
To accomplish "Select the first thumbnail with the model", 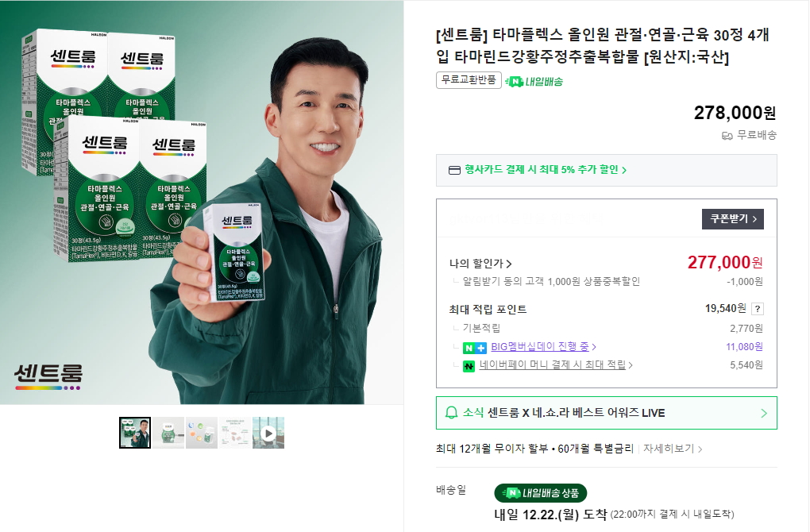I will [x=135, y=433].
